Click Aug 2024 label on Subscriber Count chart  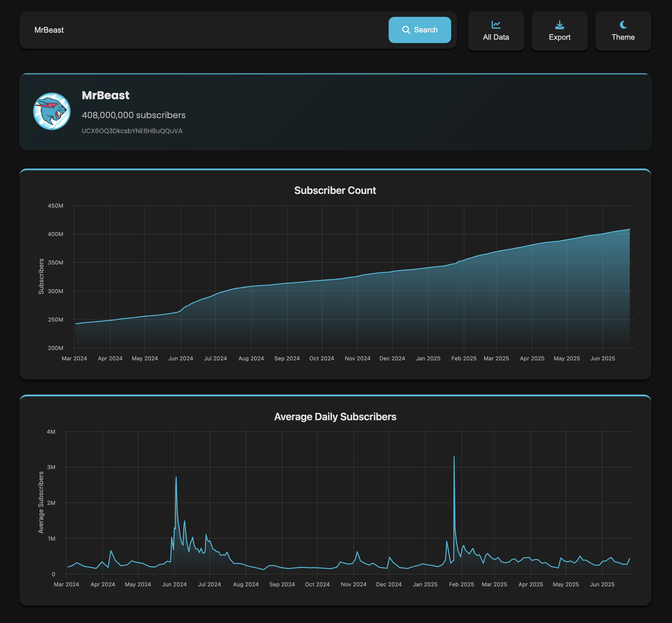click(x=251, y=358)
